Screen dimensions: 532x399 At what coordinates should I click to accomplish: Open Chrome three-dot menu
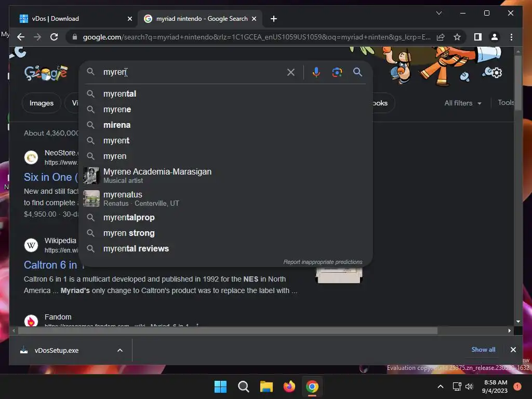511,37
